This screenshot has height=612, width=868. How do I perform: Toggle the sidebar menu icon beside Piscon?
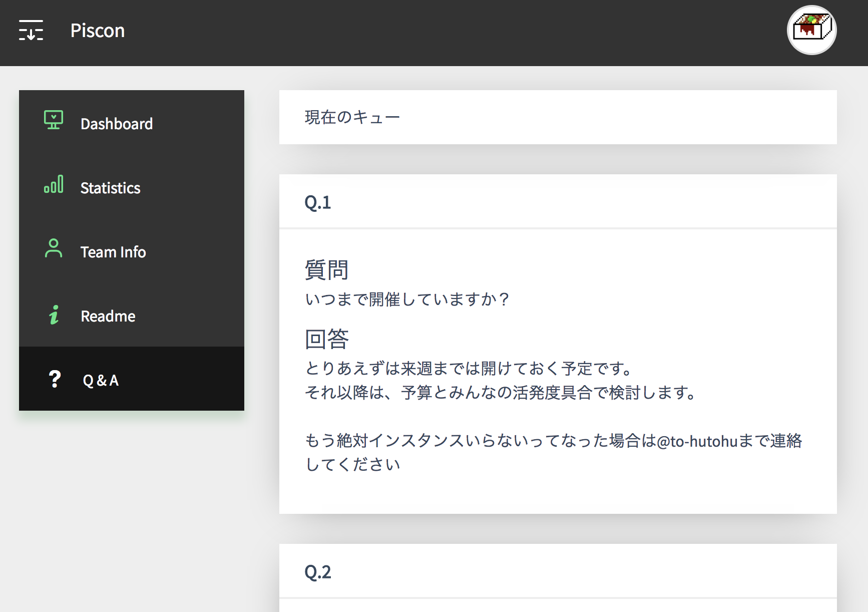coord(31,31)
